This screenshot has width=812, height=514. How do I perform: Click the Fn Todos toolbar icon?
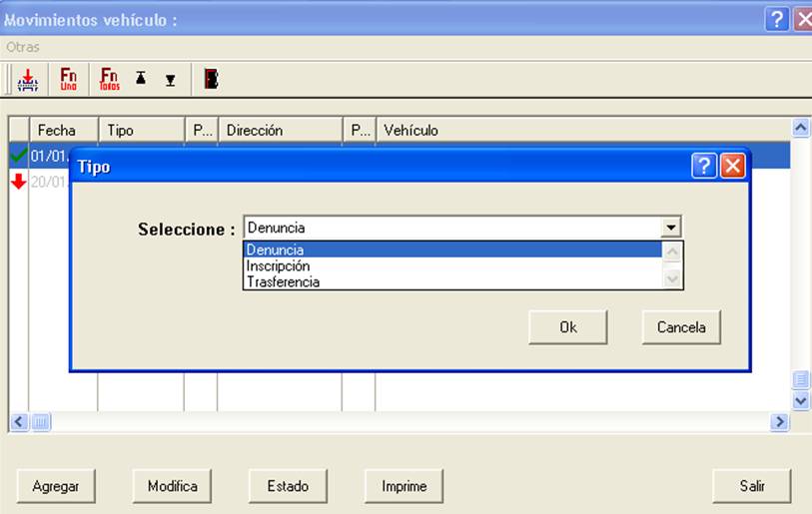pos(109,79)
